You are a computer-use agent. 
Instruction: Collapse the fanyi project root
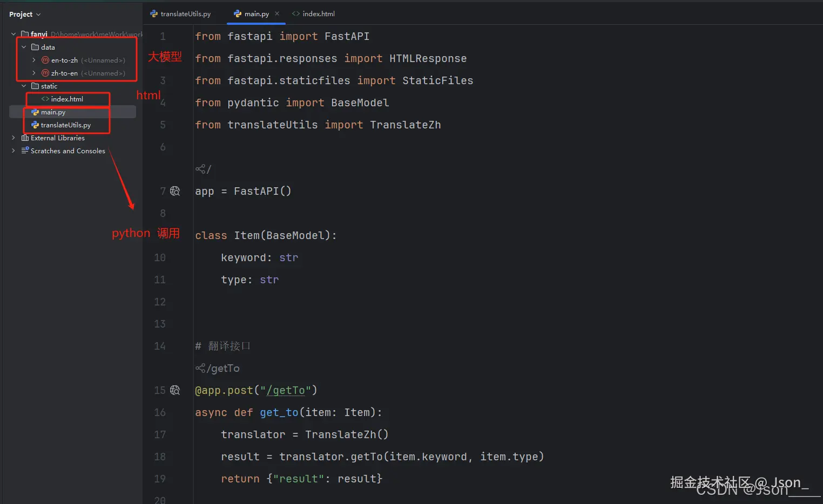(x=14, y=34)
